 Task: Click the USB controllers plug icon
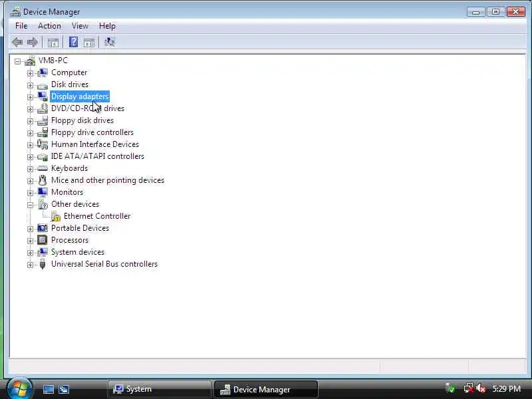coord(43,264)
